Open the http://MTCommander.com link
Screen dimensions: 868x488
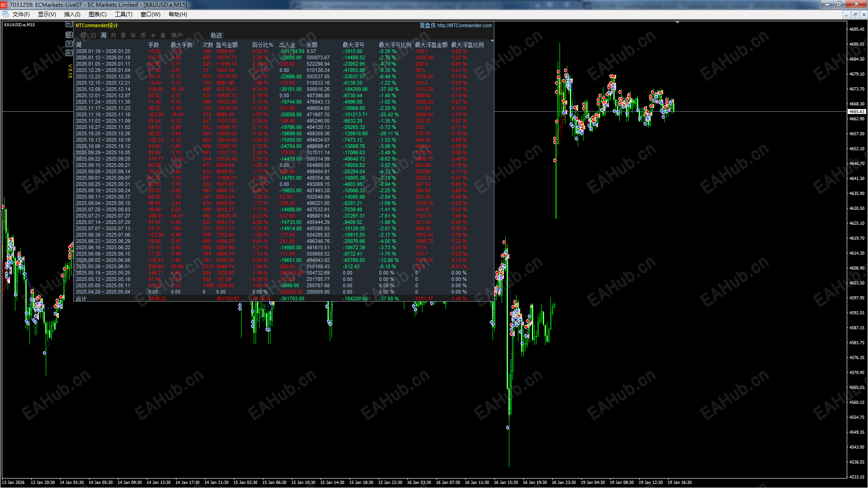tap(465, 25)
